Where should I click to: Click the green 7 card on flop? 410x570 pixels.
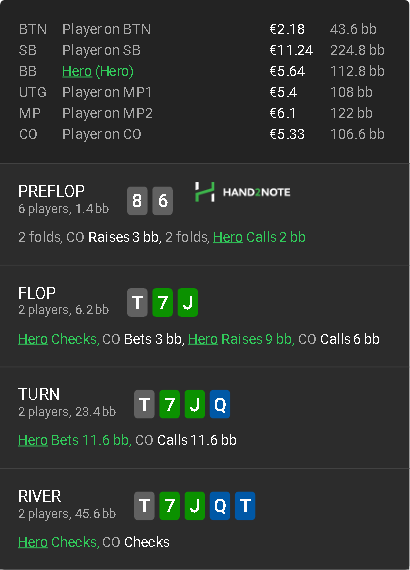click(162, 302)
